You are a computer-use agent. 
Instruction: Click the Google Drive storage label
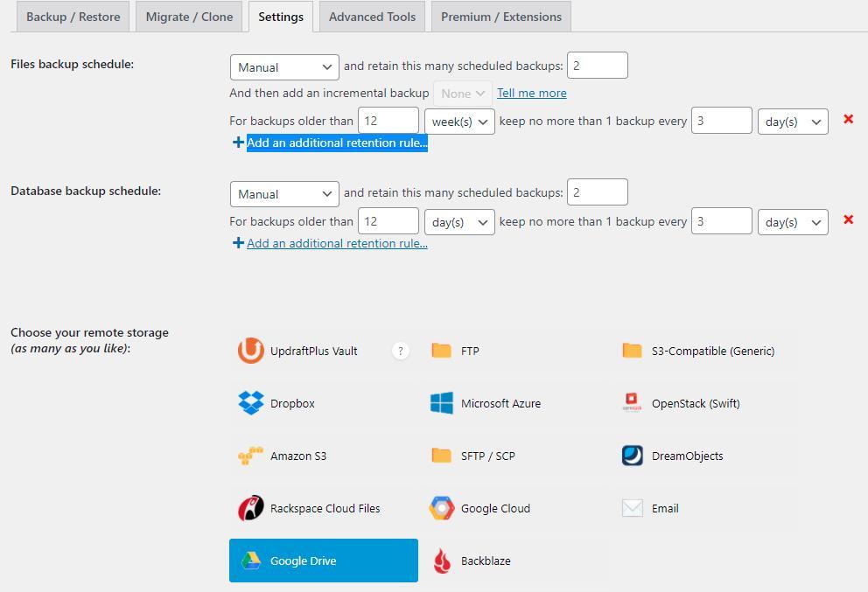(x=303, y=561)
